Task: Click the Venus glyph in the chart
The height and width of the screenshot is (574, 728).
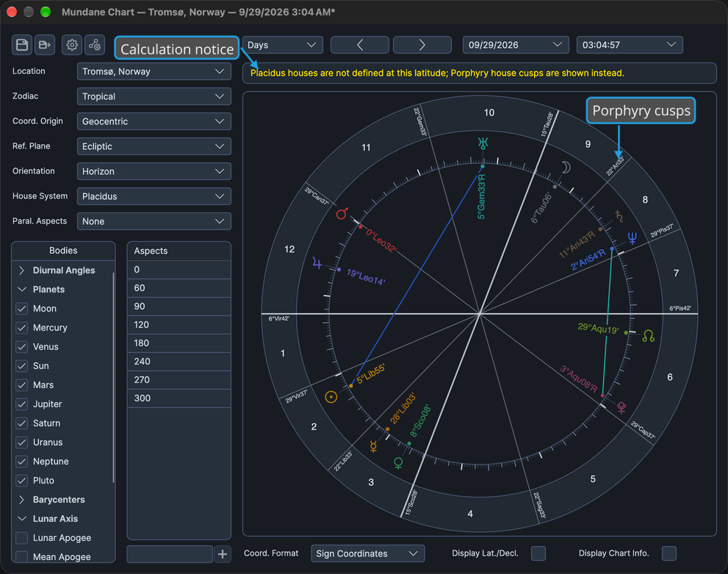Action: click(398, 463)
